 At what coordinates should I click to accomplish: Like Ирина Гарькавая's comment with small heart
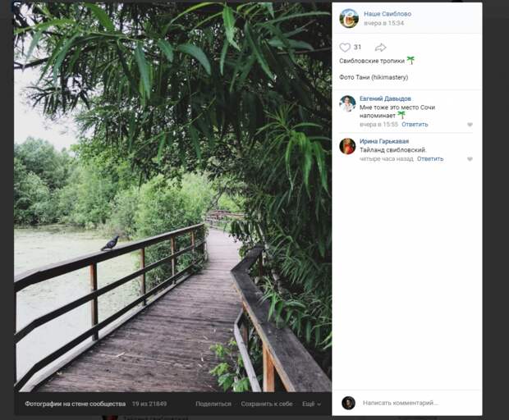click(x=470, y=159)
